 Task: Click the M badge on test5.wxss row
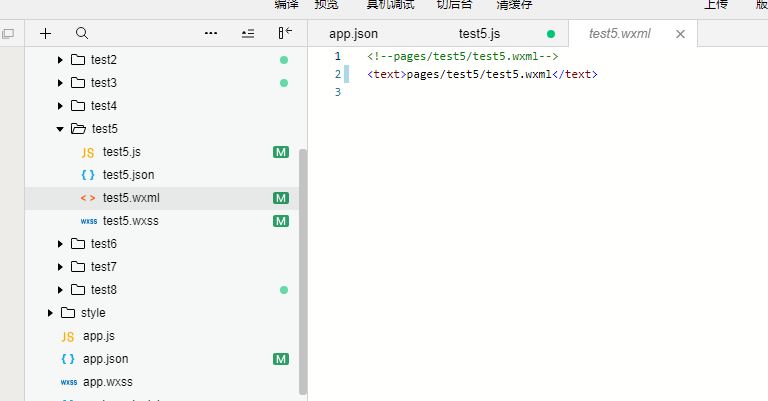tap(281, 221)
